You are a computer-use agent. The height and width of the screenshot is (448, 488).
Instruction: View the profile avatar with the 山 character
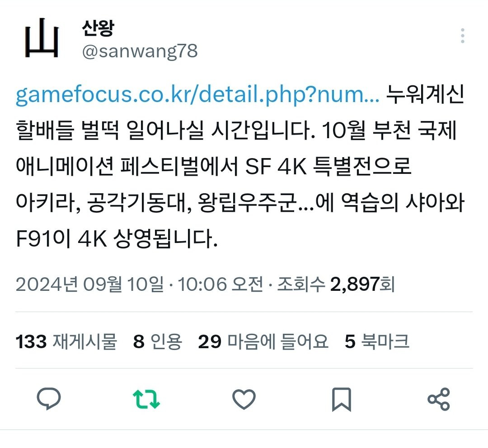[x=42, y=38]
